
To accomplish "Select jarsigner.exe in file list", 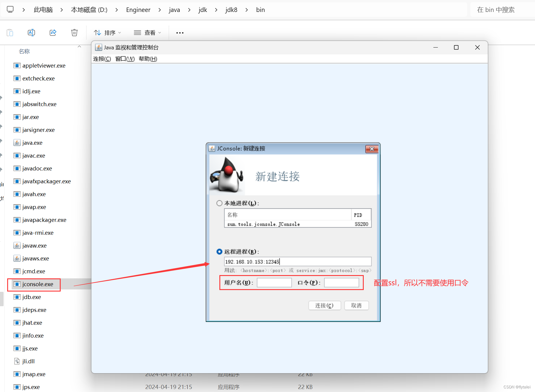I will click(39, 130).
